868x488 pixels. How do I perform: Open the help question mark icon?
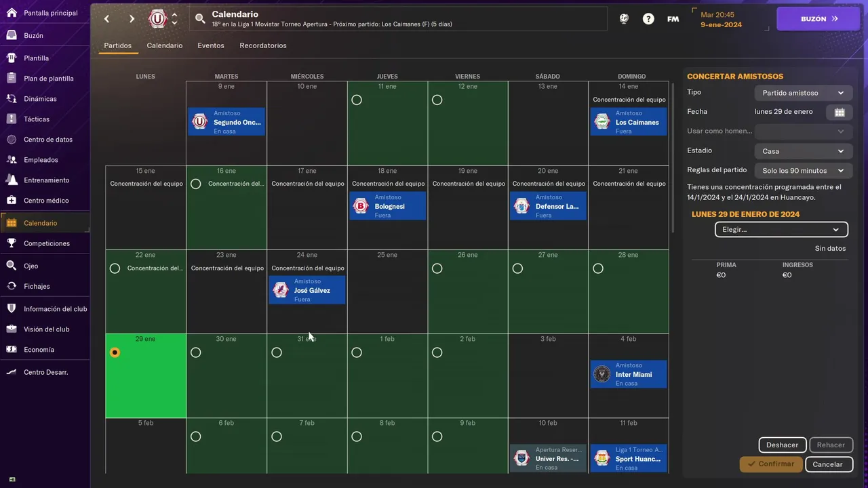[x=648, y=19]
